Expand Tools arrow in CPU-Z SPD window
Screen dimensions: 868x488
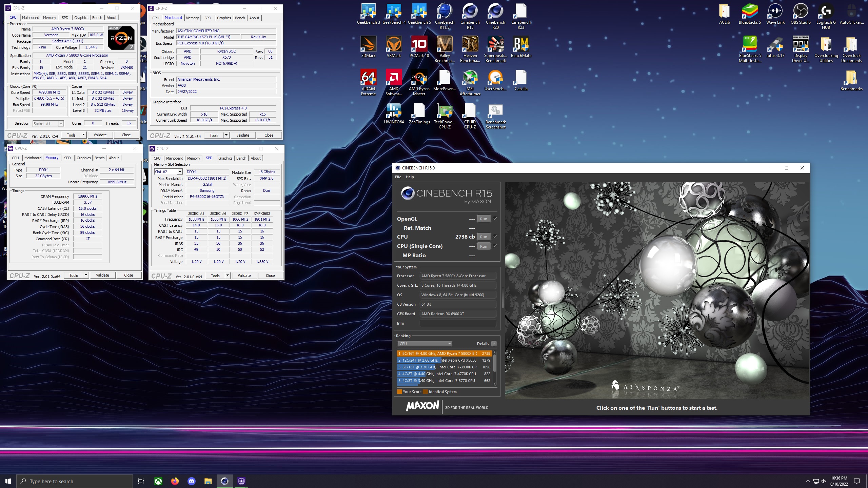(228, 276)
